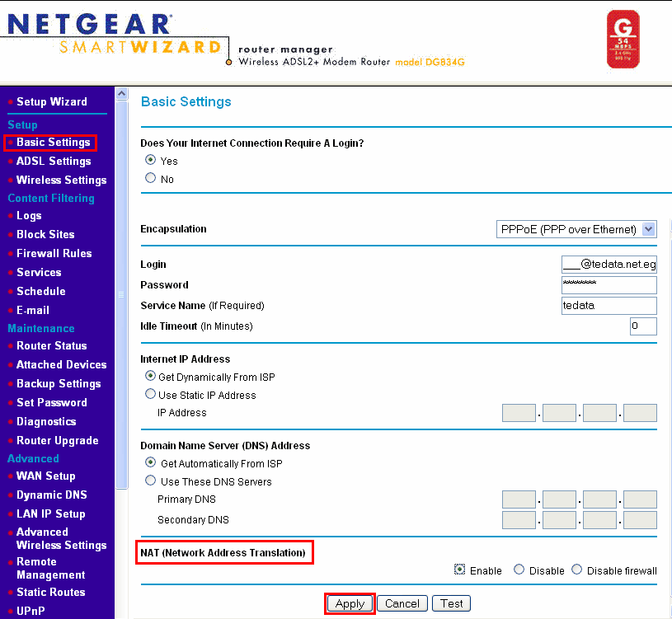Image resolution: width=672 pixels, height=619 pixels.
Task: Go to LAN IP Setup
Action: coord(50,513)
